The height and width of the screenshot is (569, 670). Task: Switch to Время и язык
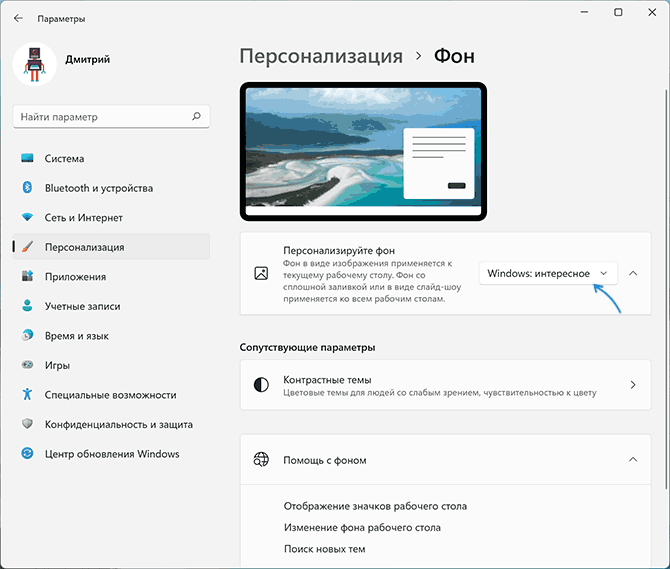(111, 335)
